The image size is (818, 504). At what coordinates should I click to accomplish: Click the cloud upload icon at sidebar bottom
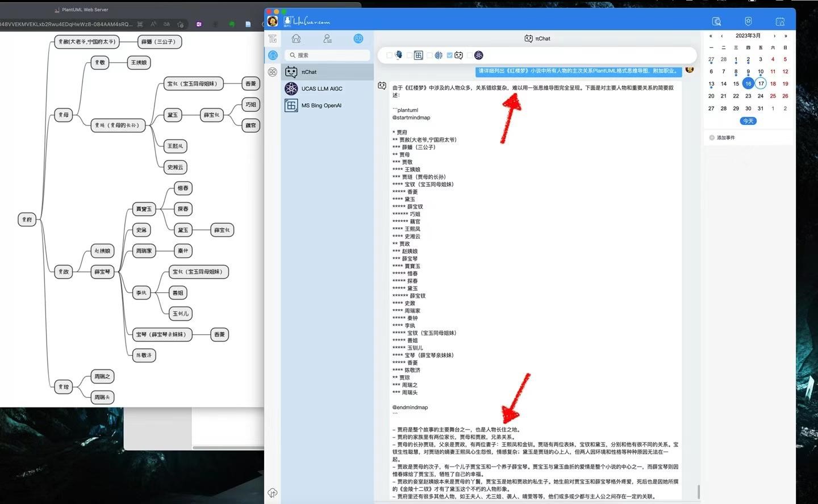(273, 493)
